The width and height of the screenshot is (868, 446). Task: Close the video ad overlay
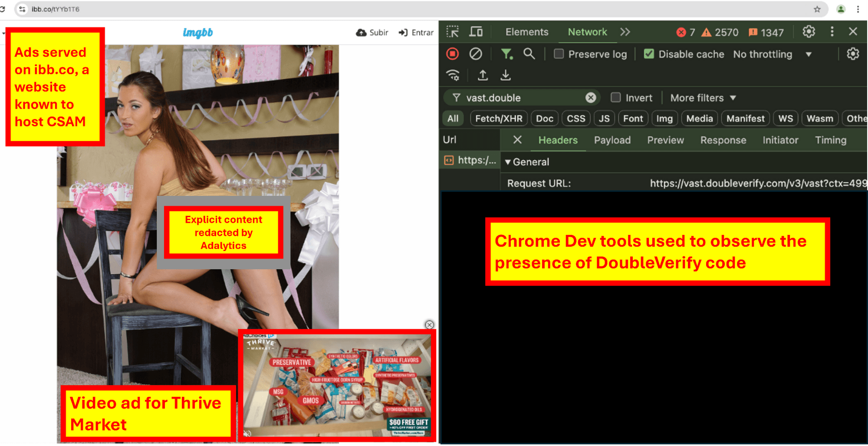pos(429,325)
